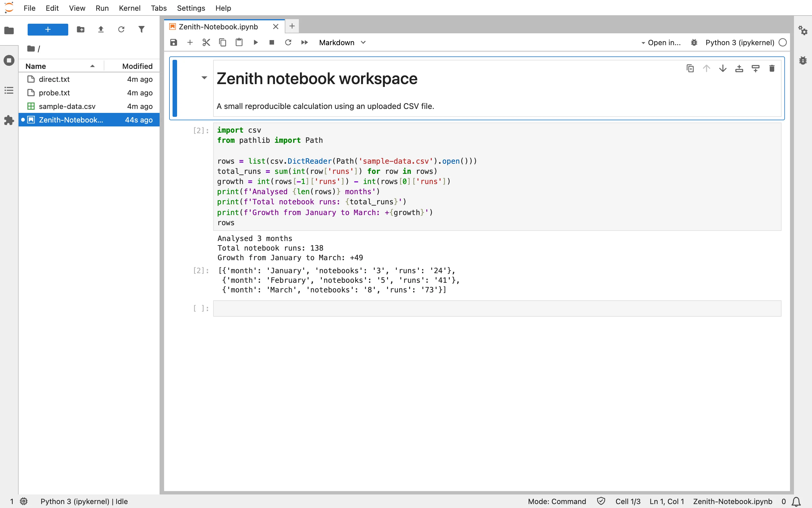Click Ln 1, Col 1 status item

coord(667,501)
